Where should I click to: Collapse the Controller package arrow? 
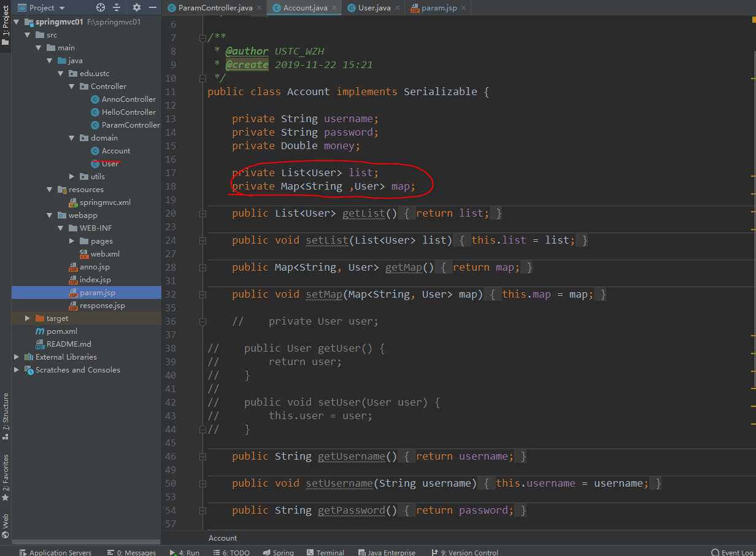(x=72, y=87)
